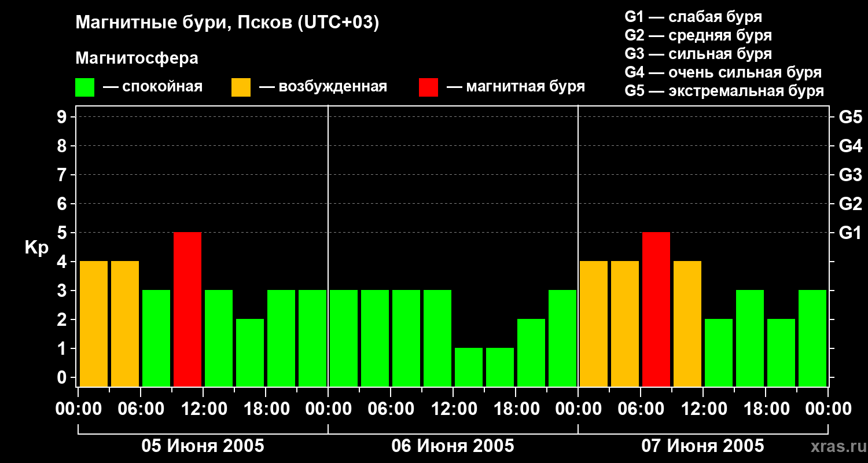
Task: Select the Kp 2 green bar on 05 Июня
Action: [250, 352]
